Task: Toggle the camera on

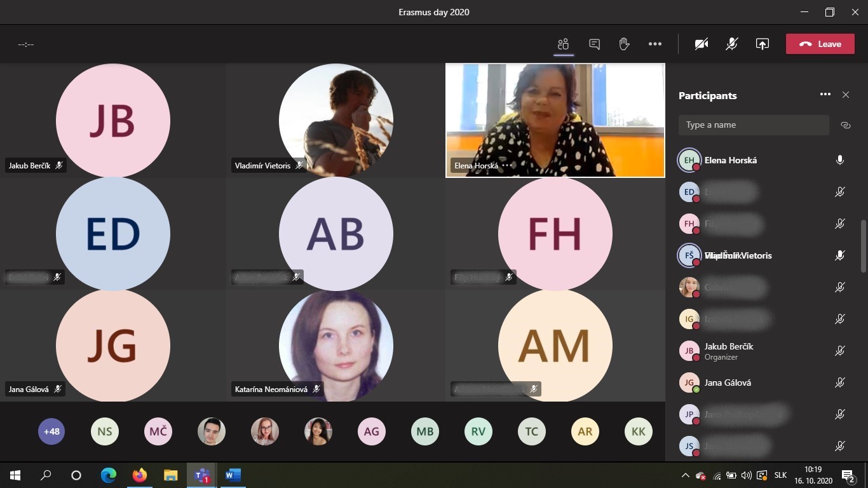Action: [702, 44]
